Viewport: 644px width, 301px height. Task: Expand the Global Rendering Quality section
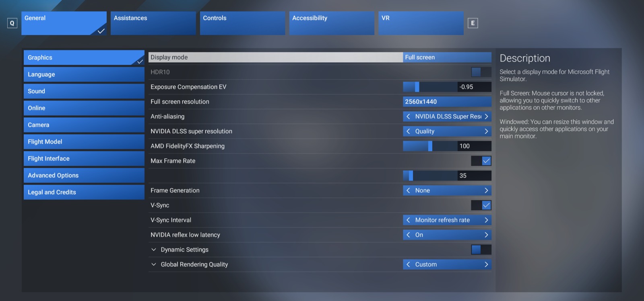click(x=153, y=264)
